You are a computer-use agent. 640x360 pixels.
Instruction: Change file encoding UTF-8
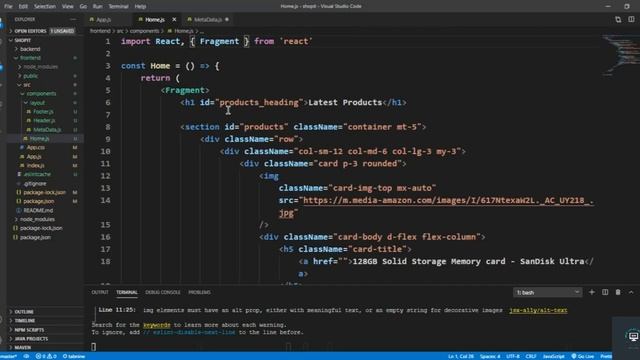513,356
